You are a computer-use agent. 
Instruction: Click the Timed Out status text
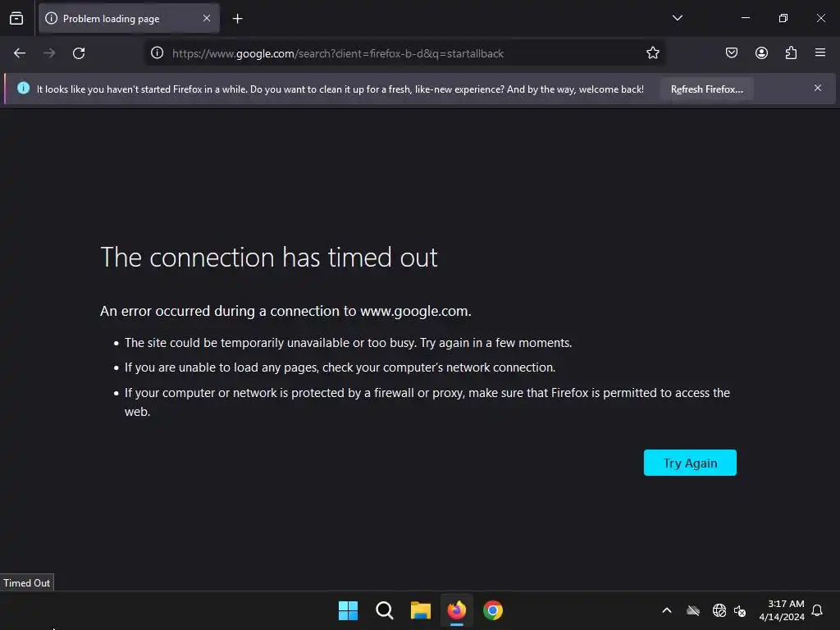click(x=27, y=583)
